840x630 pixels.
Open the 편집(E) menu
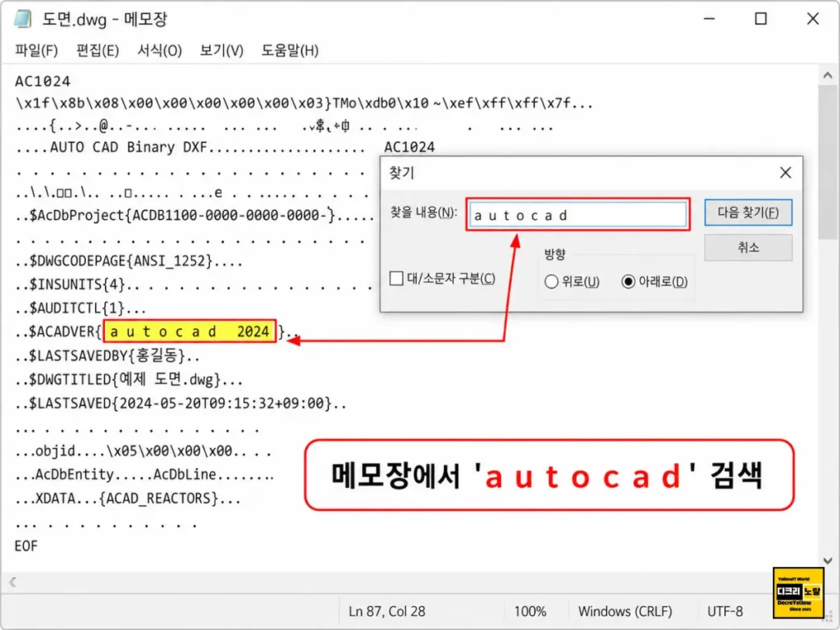coord(98,50)
